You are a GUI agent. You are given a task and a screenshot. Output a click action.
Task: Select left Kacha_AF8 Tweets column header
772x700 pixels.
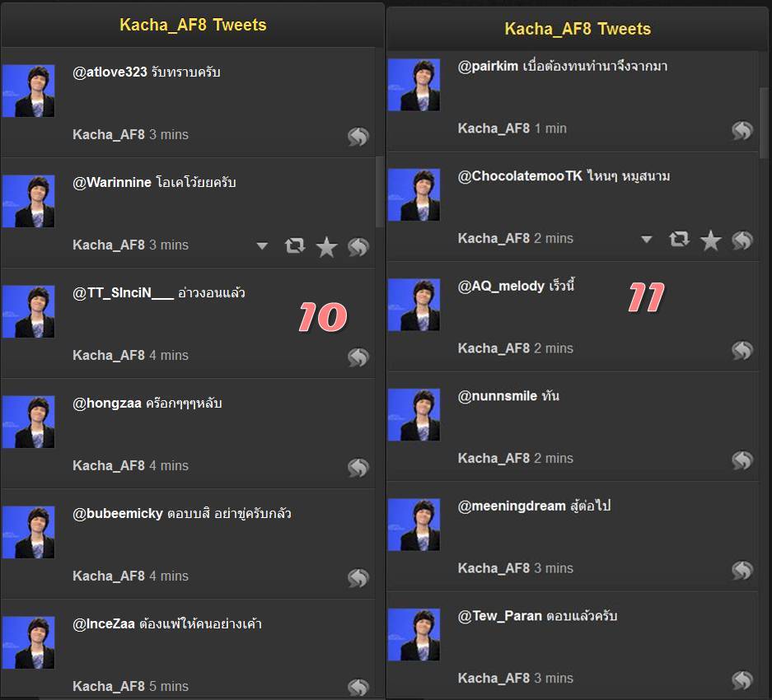193,25
